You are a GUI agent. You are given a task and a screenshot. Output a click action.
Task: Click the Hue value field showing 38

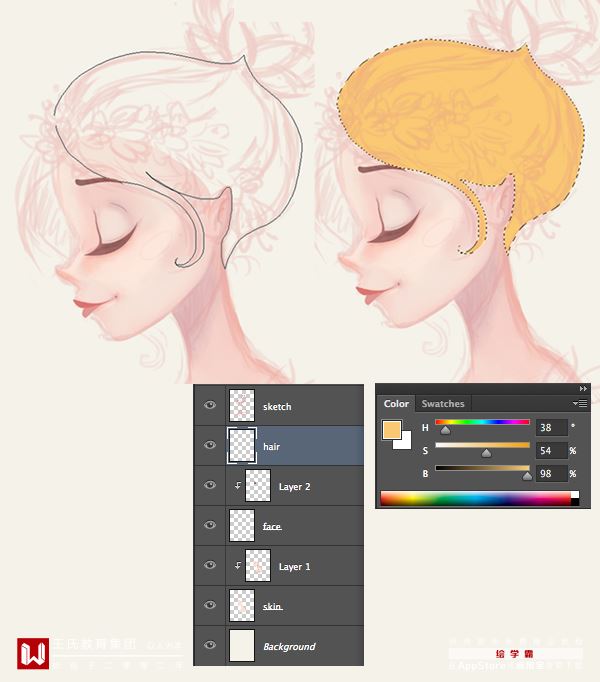point(552,428)
